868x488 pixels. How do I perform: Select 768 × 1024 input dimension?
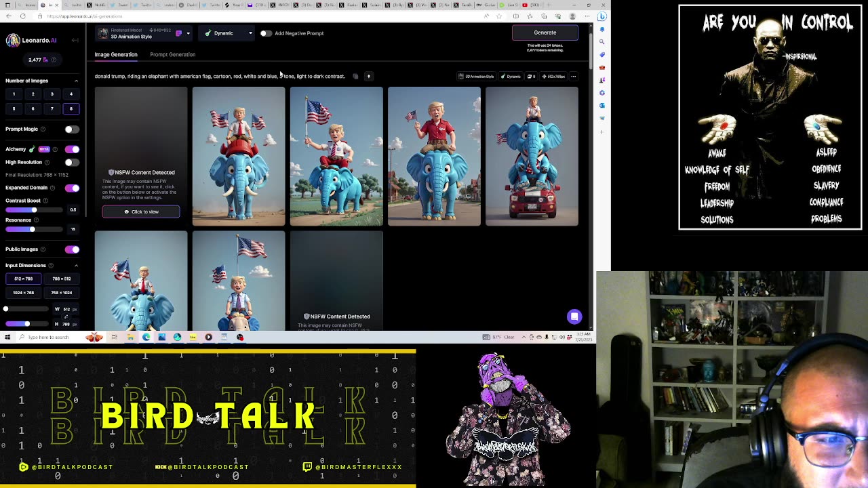(x=62, y=293)
